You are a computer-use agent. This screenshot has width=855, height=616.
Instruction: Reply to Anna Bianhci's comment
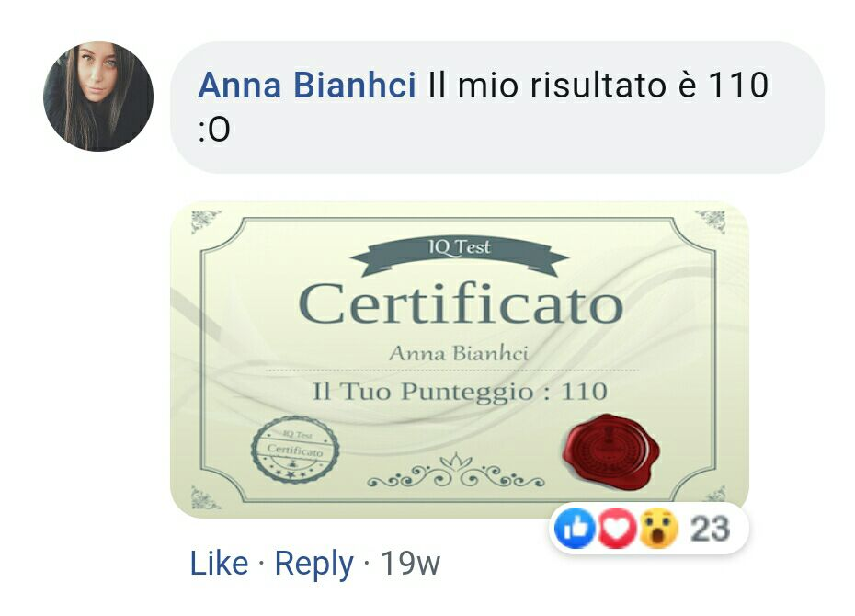point(314,564)
